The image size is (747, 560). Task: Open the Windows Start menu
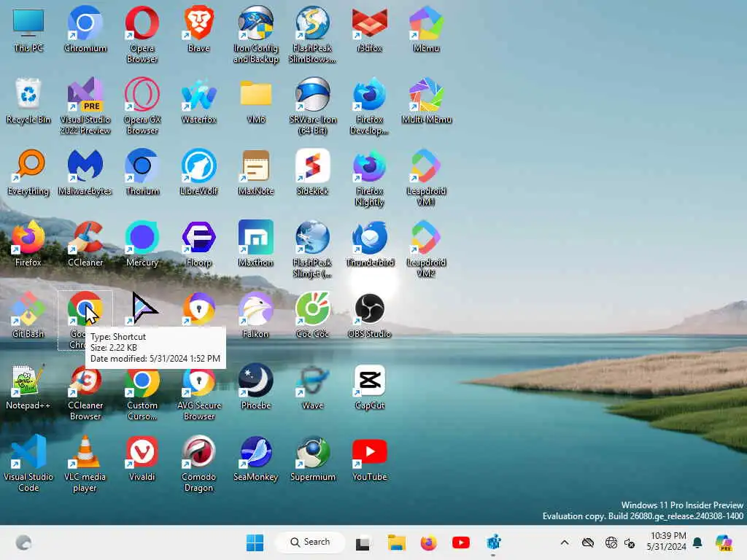255,542
